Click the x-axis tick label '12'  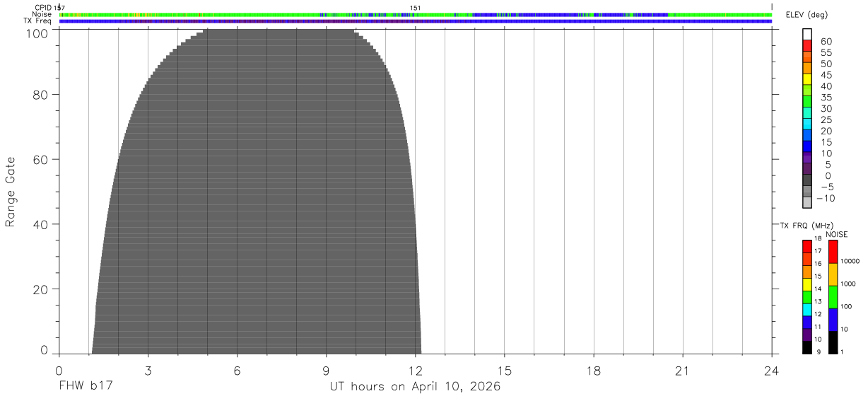pyautogui.click(x=415, y=371)
